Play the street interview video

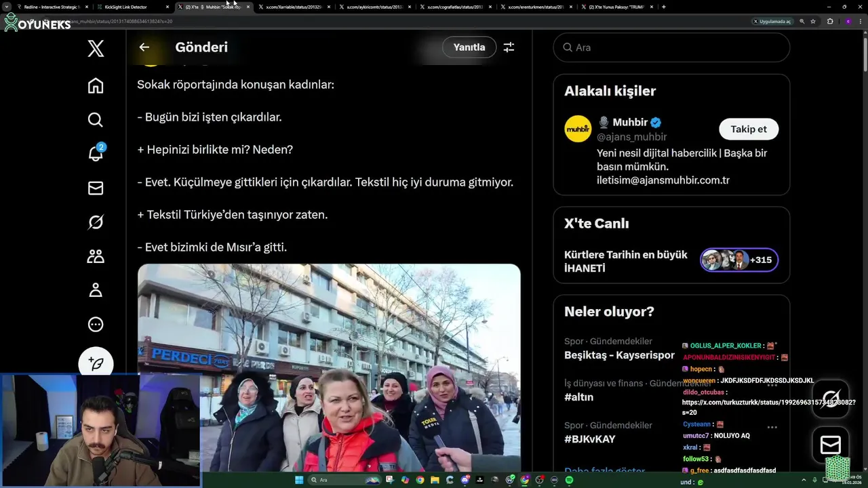tap(329, 368)
